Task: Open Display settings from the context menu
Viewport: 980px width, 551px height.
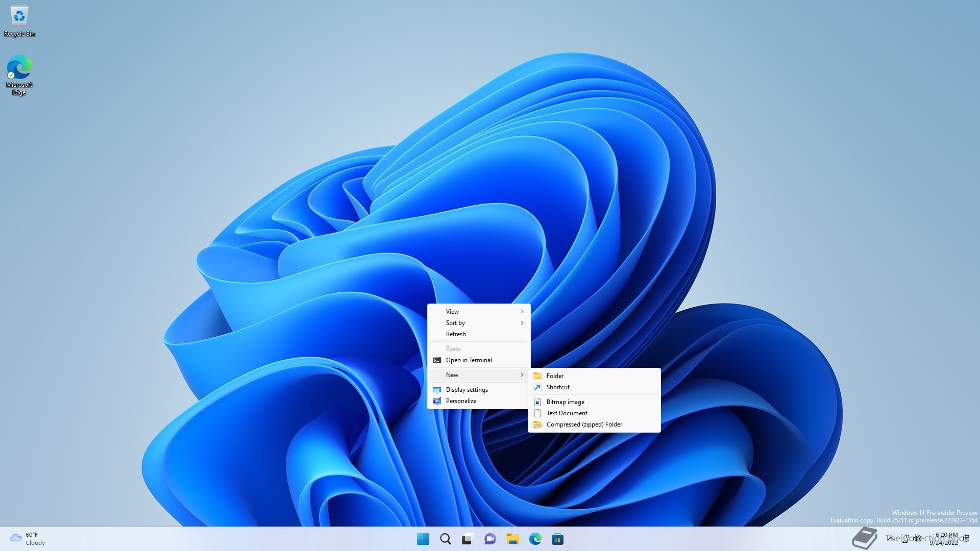Action: click(479, 389)
